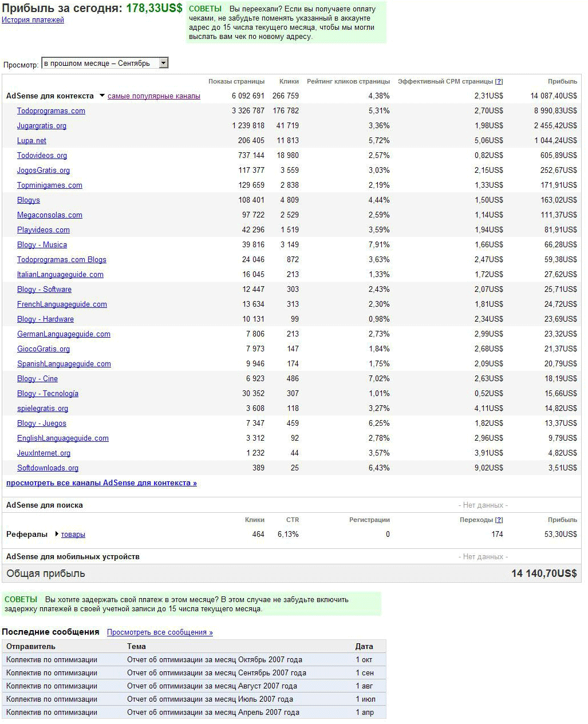Click the Показы страницы column header
The width and height of the screenshot is (588, 724).
tap(236, 81)
